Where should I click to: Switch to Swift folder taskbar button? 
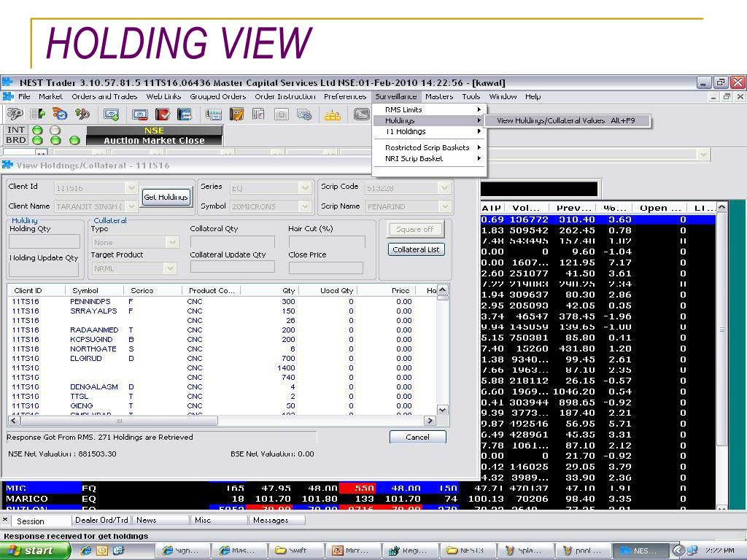[x=296, y=551]
